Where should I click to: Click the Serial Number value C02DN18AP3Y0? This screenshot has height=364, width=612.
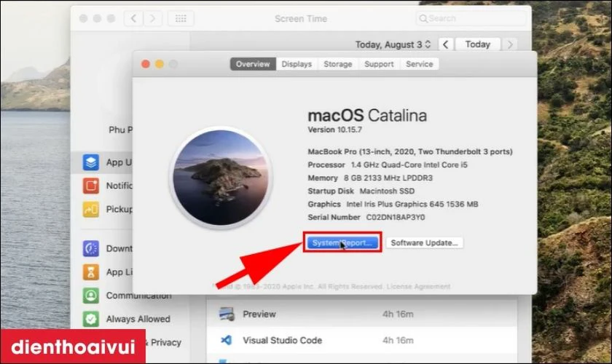pyautogui.click(x=396, y=217)
